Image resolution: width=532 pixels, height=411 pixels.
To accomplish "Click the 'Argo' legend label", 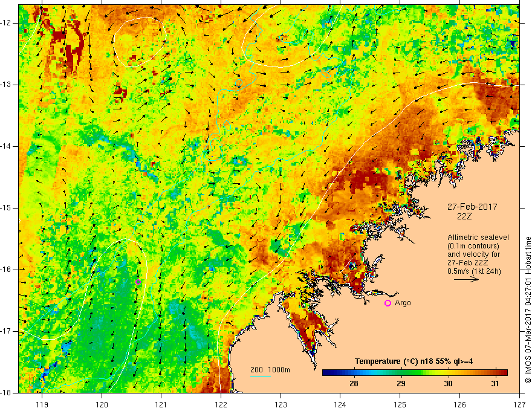I will coord(403,303).
